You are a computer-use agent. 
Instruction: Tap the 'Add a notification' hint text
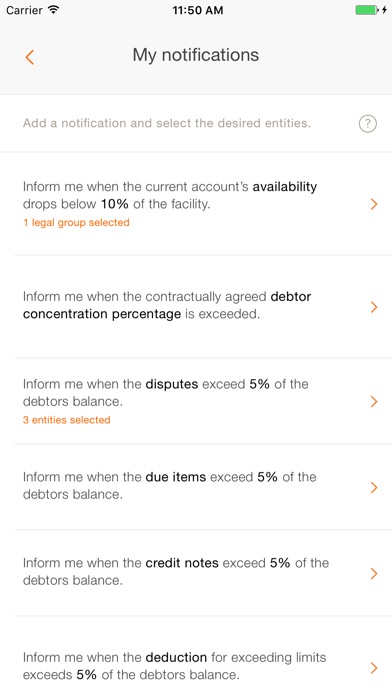167,123
